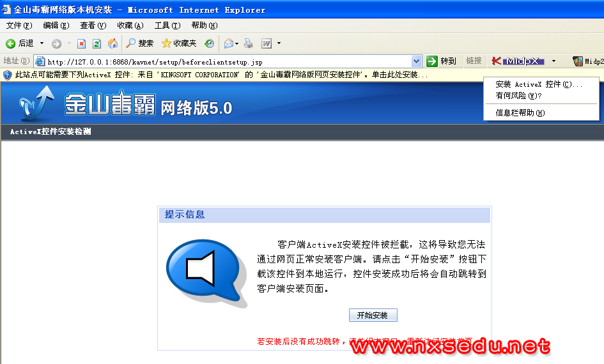Click the Midp2 phone icon
Screen dimensions: 604x364
(578, 61)
